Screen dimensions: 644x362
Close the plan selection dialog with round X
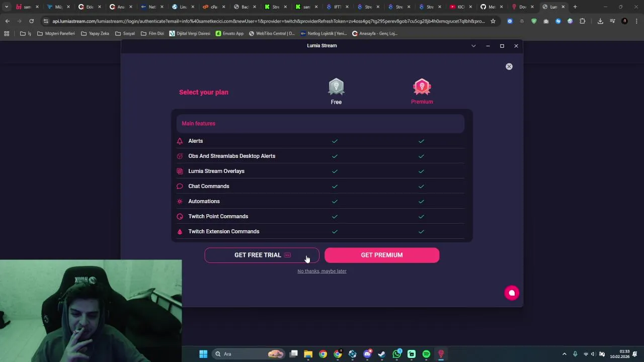coord(509,66)
